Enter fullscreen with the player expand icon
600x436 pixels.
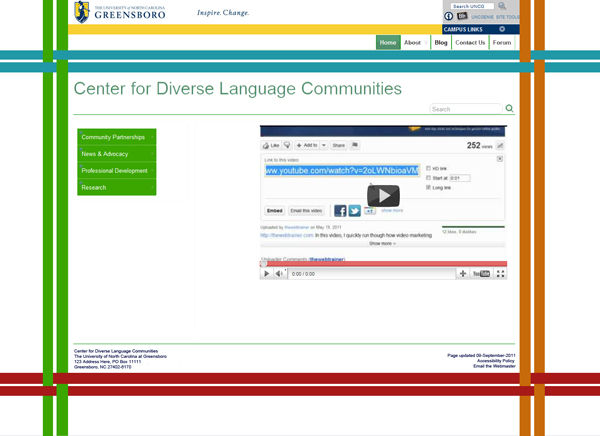pos(500,274)
